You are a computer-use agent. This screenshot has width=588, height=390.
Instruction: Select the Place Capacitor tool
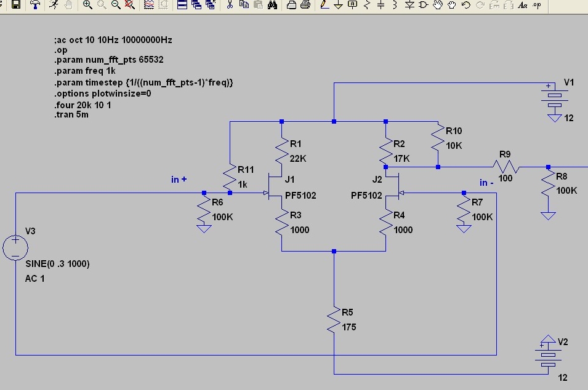point(381,4)
